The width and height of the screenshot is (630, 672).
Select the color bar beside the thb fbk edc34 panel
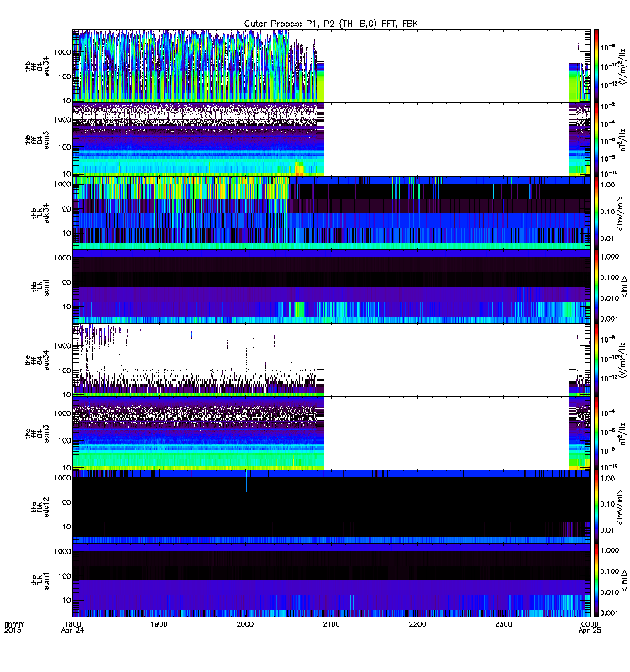596,213
